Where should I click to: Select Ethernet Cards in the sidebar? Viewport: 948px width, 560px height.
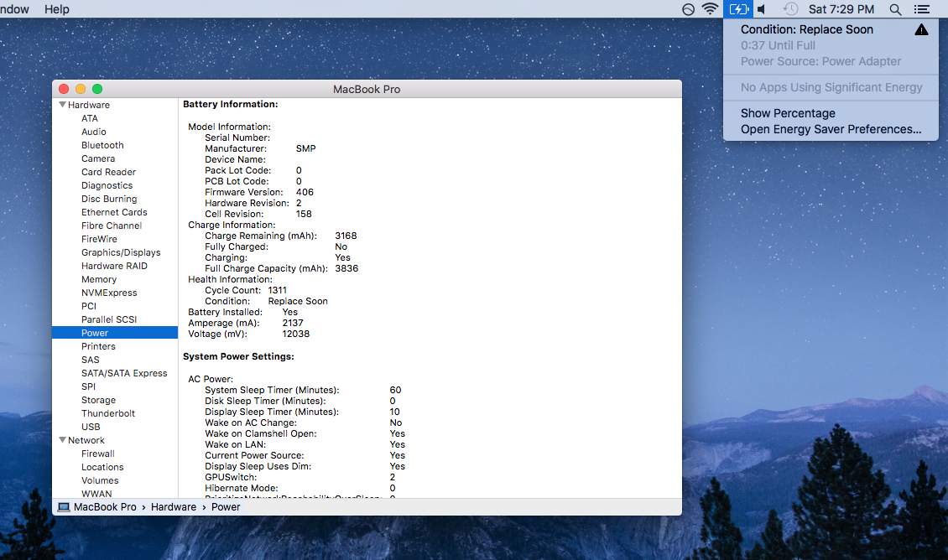[x=114, y=212]
